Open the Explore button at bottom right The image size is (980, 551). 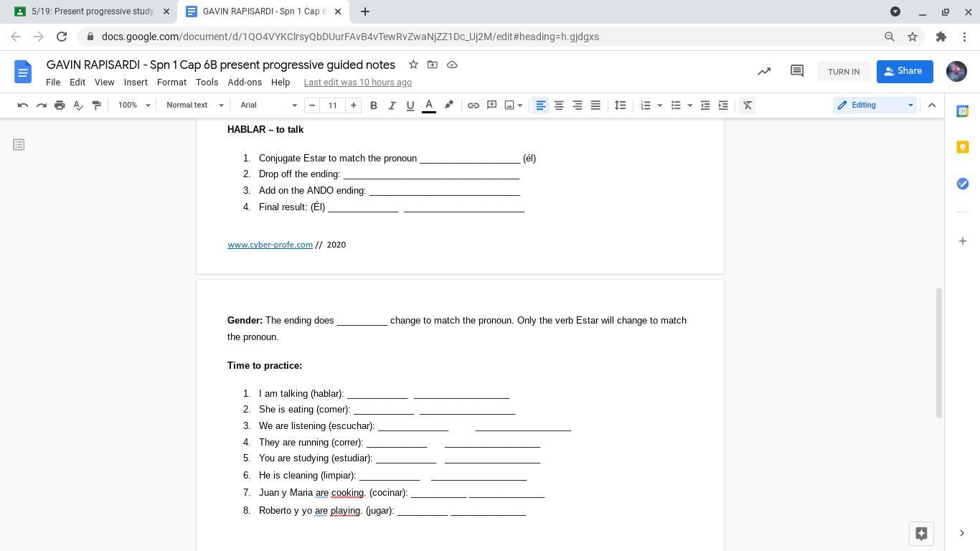click(922, 534)
